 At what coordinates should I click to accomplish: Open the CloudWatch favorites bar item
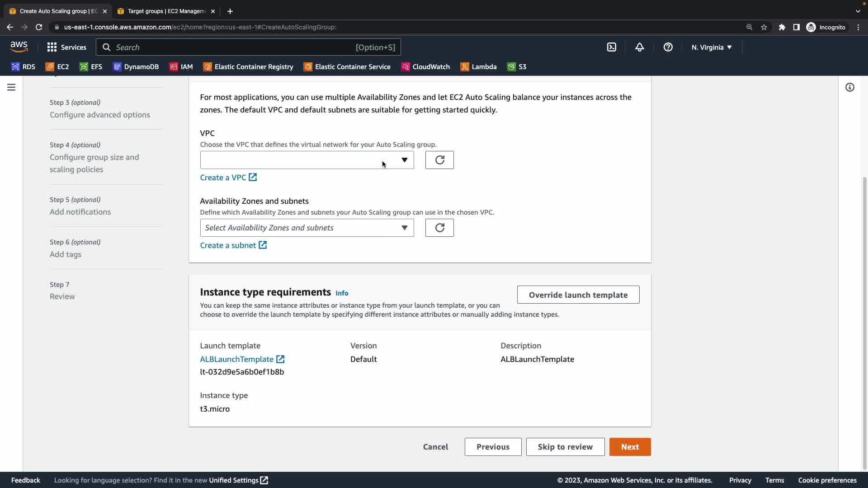pyautogui.click(x=425, y=67)
